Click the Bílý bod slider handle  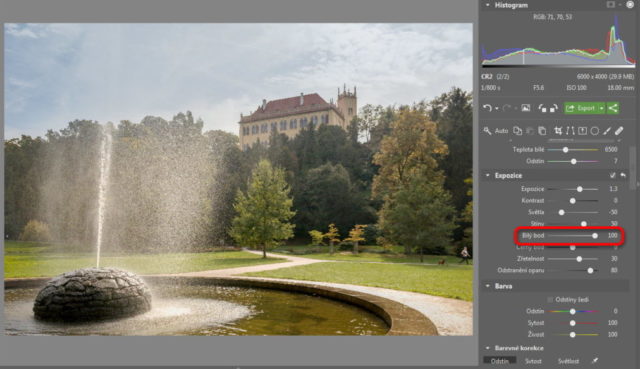pyautogui.click(x=595, y=236)
